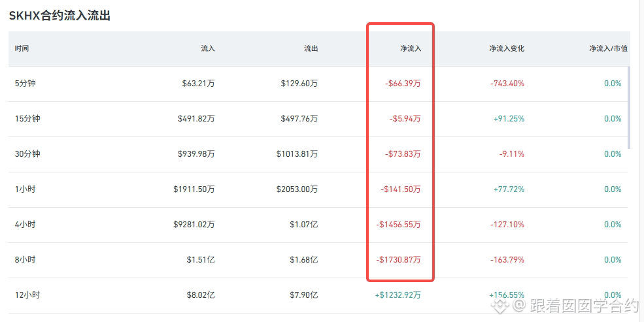
Task: Click net inflow change -163.79%
Action: pos(507,260)
